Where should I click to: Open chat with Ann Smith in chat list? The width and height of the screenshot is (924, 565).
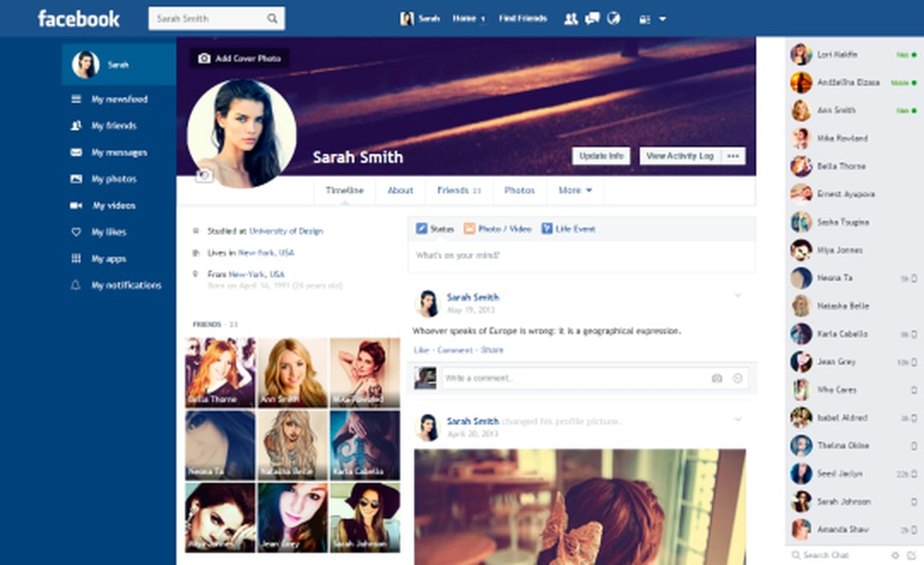pyautogui.click(x=853, y=110)
